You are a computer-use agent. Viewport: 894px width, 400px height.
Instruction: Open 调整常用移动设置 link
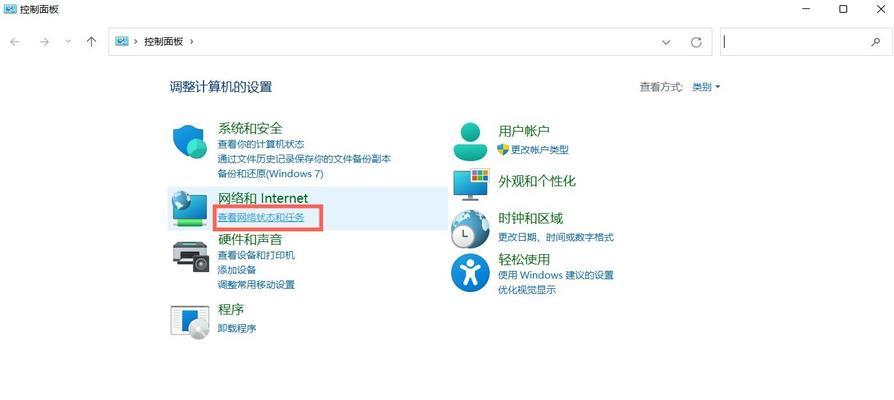256,284
